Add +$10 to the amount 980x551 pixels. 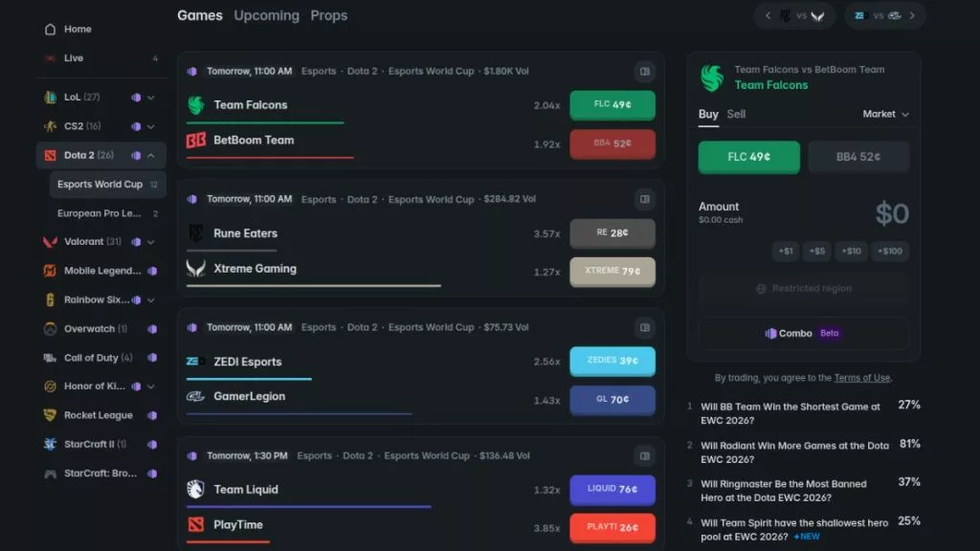tap(851, 252)
